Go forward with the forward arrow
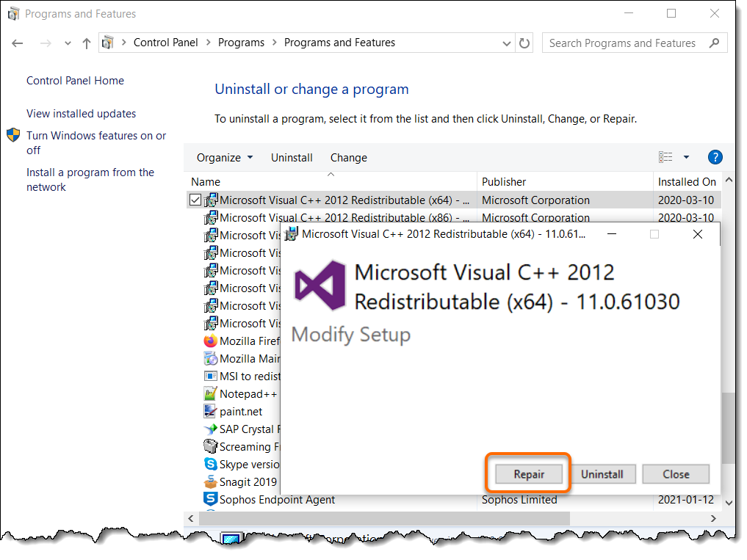 pos(46,43)
